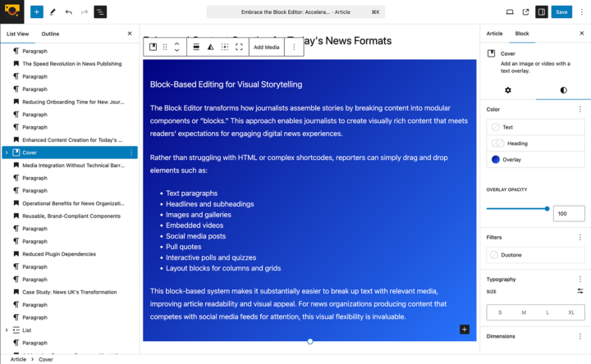591x364 pixels.
Task: Select 'Reducing Onboarding Time' heading item
Action: click(73, 102)
